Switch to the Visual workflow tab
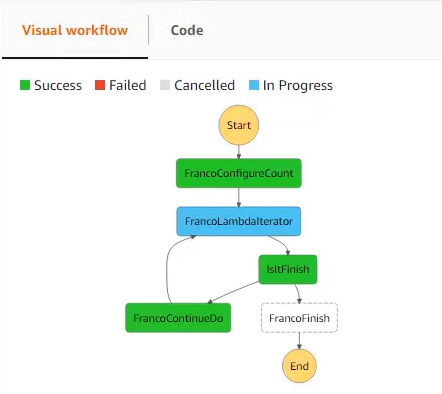This screenshot has width=442, height=394. (x=75, y=30)
